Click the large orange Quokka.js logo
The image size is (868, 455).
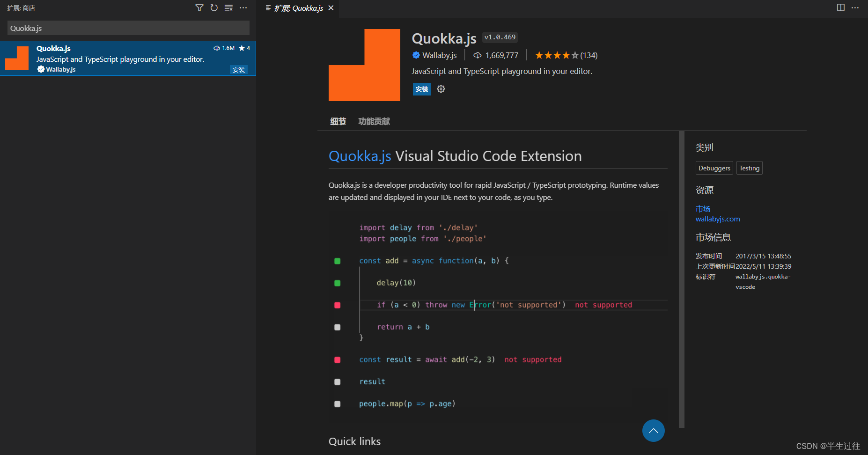[x=364, y=65]
